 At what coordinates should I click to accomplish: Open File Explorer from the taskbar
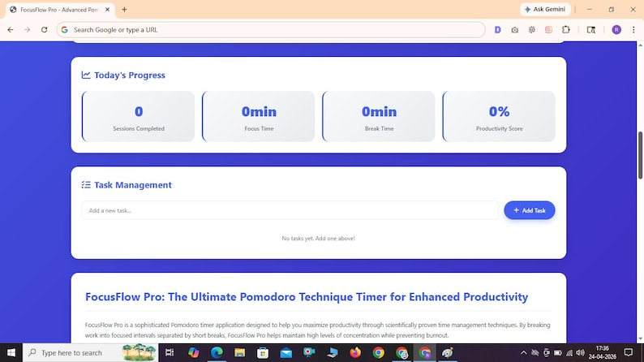coord(239,352)
